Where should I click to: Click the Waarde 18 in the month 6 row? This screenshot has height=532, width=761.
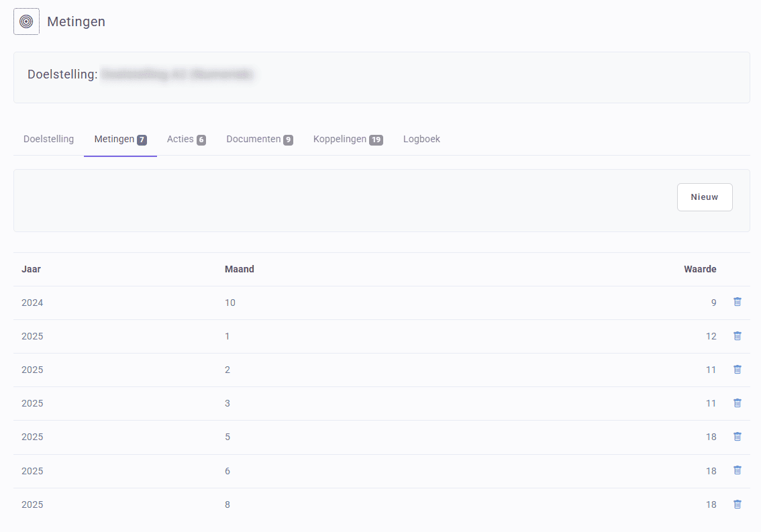711,471
